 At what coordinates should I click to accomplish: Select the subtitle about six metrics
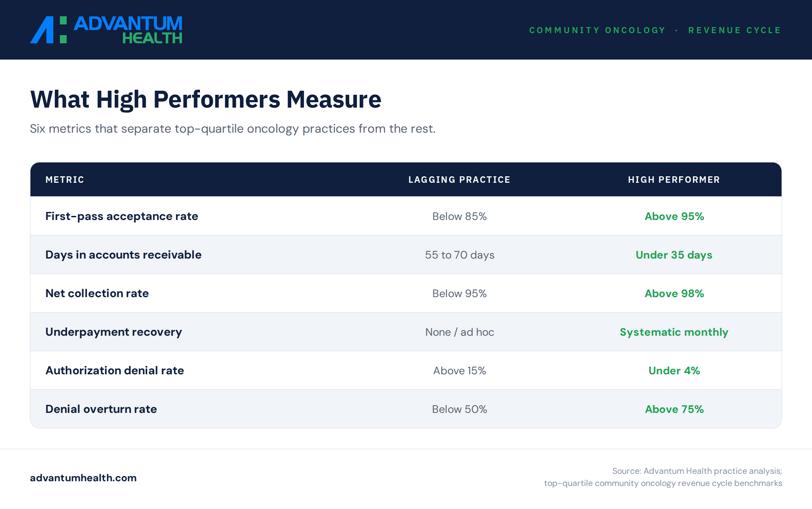coord(233,129)
